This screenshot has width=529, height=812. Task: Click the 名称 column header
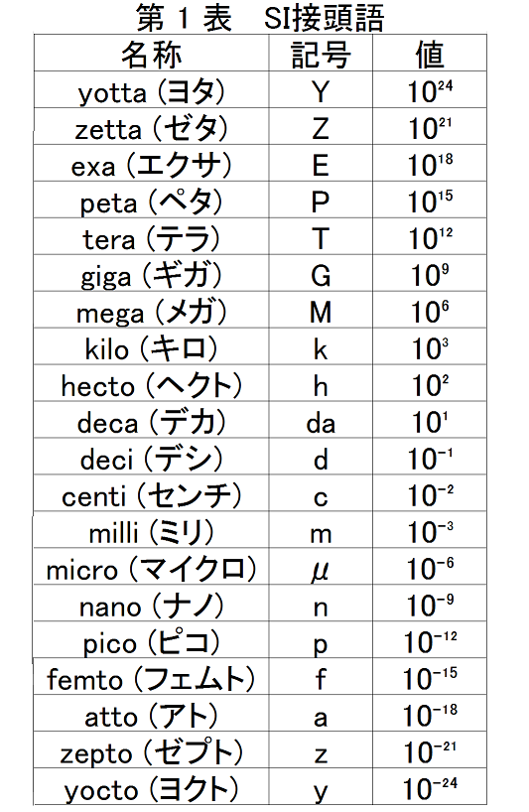click(x=151, y=53)
